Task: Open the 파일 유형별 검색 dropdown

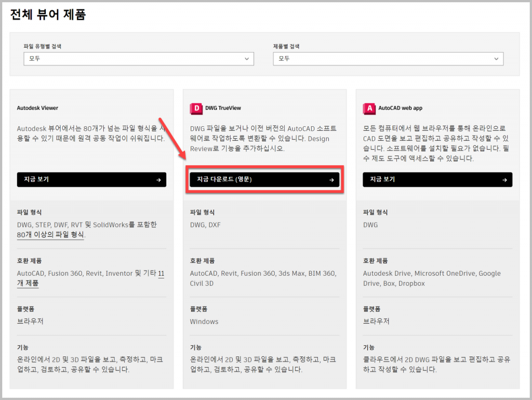Action: point(139,59)
